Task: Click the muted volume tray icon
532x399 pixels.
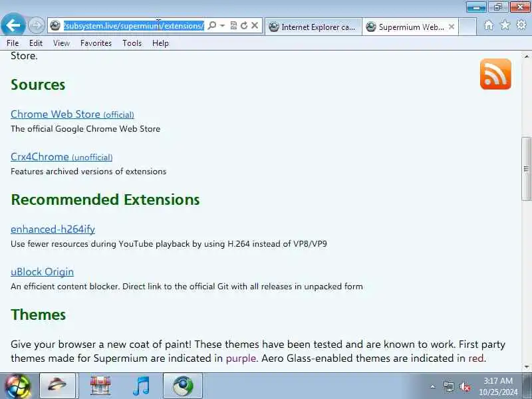Action: tap(465, 386)
